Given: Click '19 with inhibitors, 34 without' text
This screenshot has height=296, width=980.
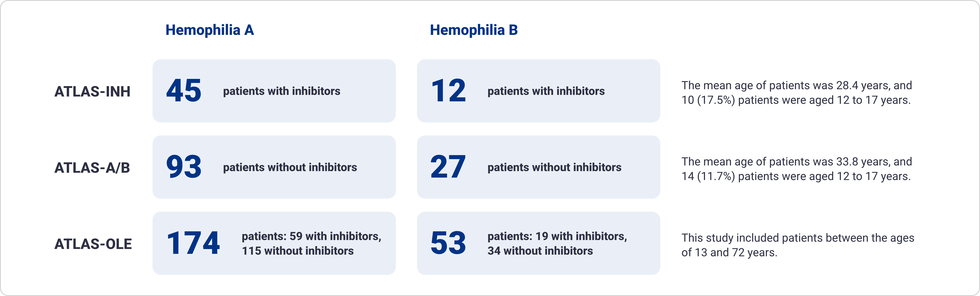Looking at the screenshot, I should tap(557, 243).
